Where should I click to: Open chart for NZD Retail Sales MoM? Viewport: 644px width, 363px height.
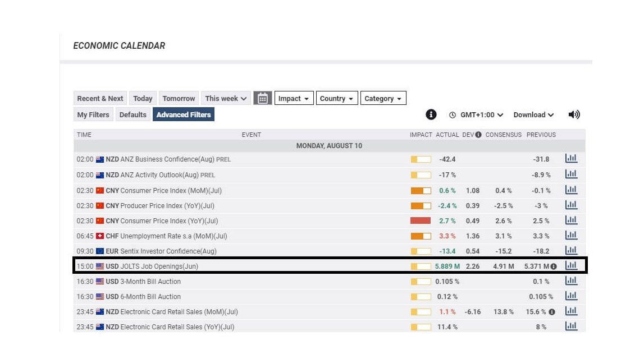click(x=572, y=311)
